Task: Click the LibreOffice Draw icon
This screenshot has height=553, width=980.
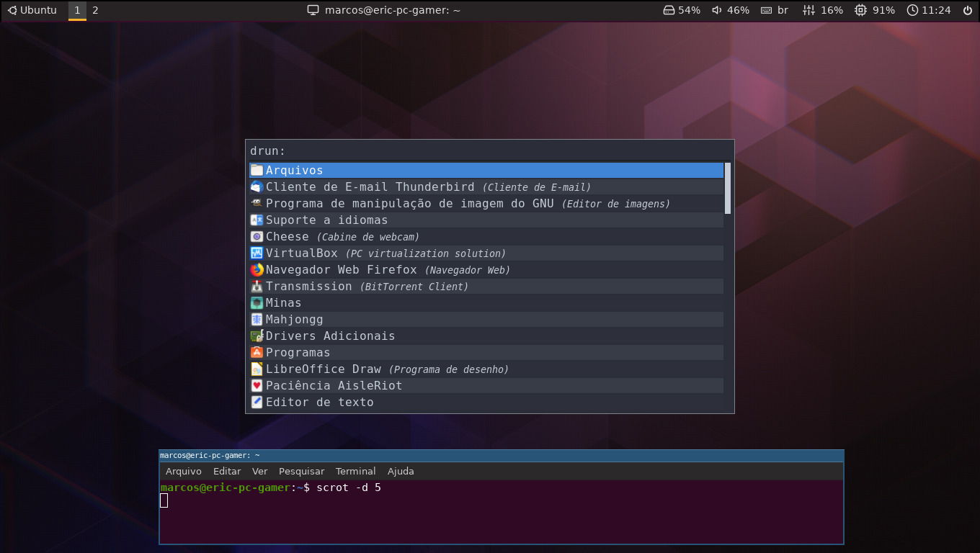Action: [x=257, y=369]
